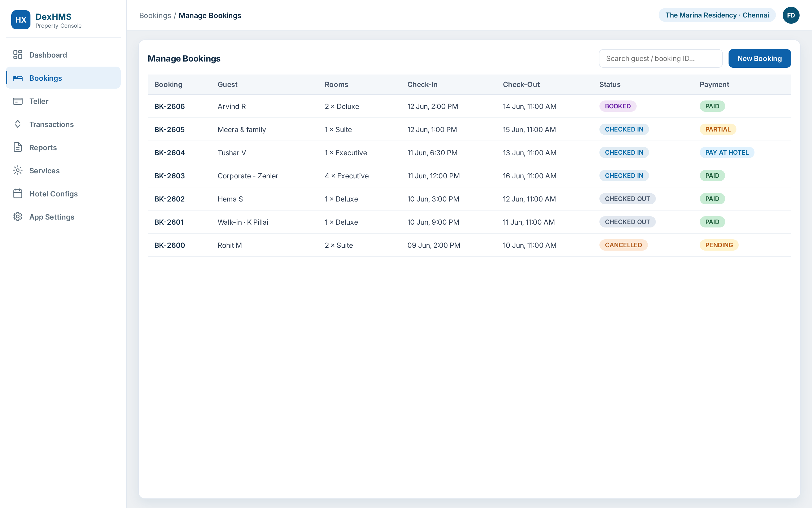
Task: Click the PARTIAL payment badge
Action: [x=718, y=129]
